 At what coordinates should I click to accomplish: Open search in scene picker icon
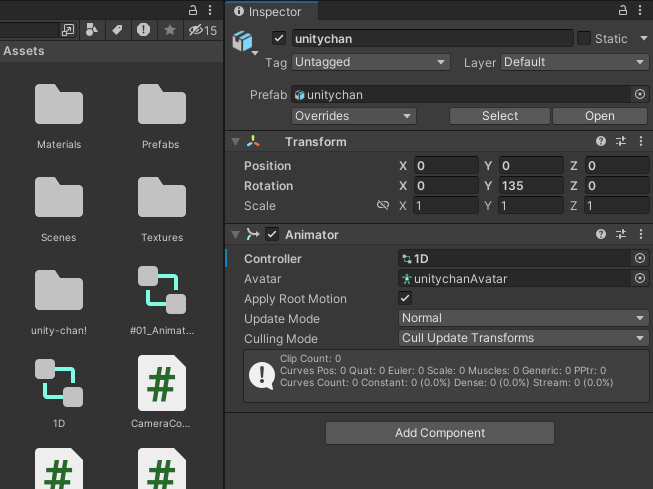(68, 30)
